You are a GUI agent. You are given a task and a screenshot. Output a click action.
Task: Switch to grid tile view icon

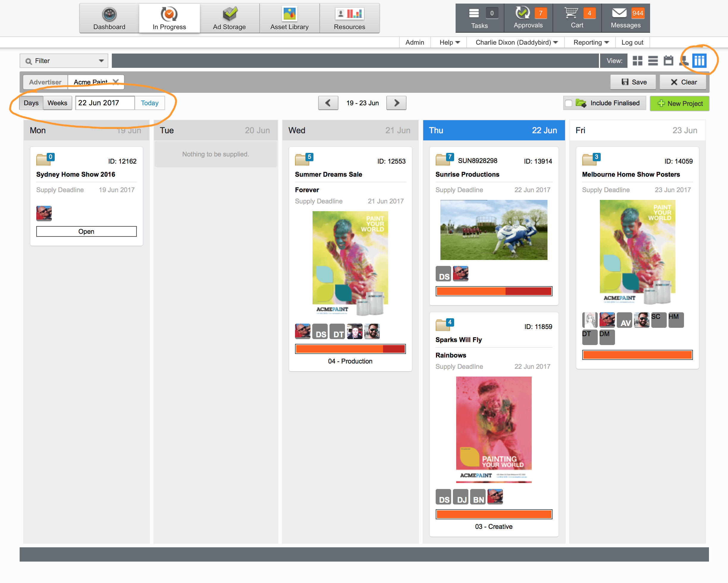click(x=637, y=61)
